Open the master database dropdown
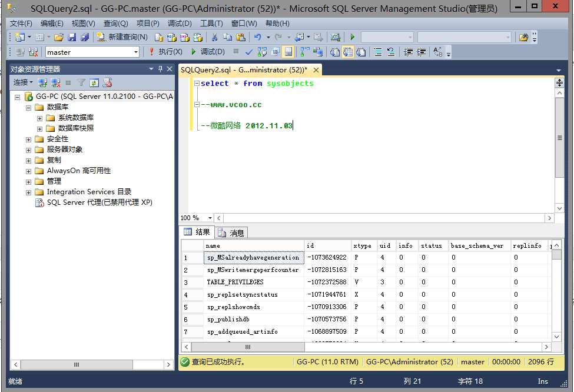Screen dimensions: 574x392 click(136, 52)
